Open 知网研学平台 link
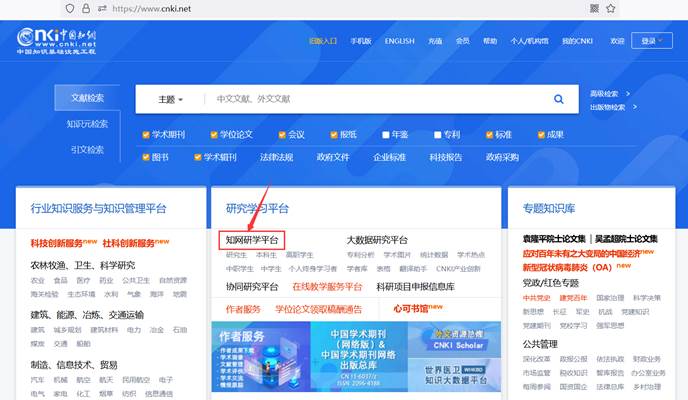The height and width of the screenshot is (400, 688). pos(252,240)
